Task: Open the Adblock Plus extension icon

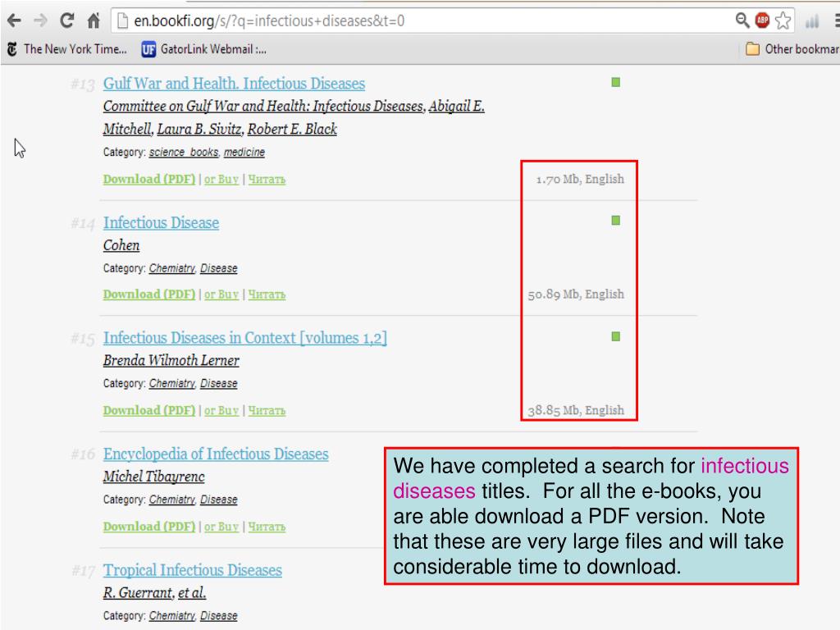Action: [762, 21]
